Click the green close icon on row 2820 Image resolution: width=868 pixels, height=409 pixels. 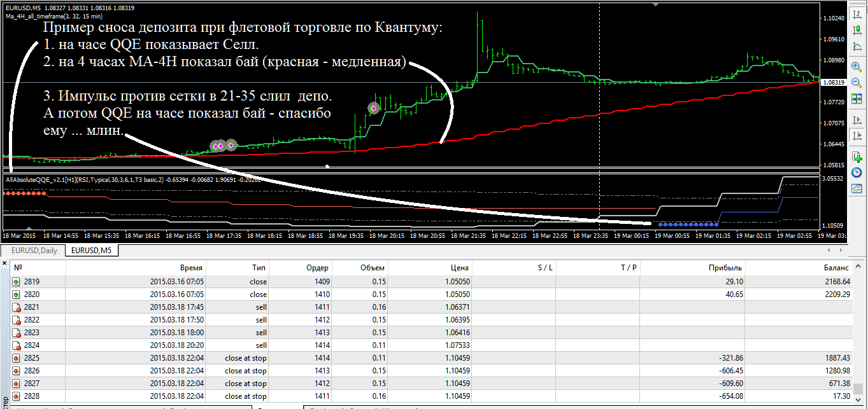point(17,295)
